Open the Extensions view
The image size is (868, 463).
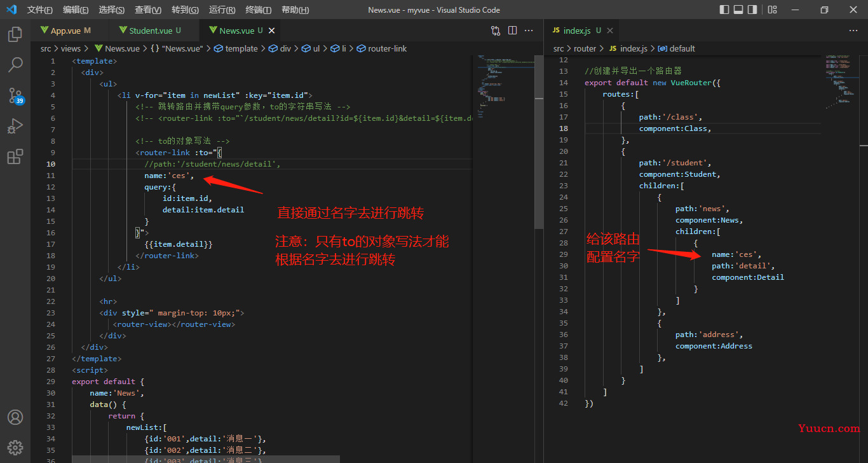coord(15,156)
